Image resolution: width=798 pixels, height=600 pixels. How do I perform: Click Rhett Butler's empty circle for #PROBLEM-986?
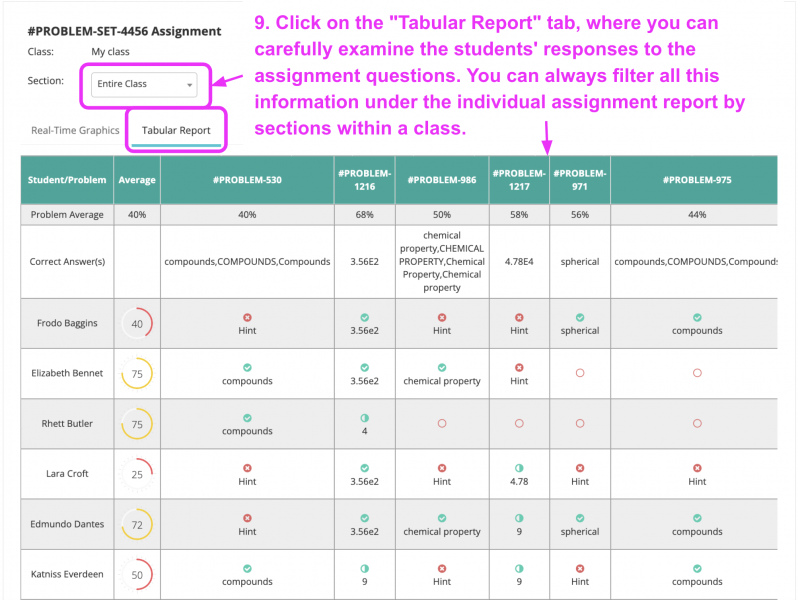coord(442,423)
